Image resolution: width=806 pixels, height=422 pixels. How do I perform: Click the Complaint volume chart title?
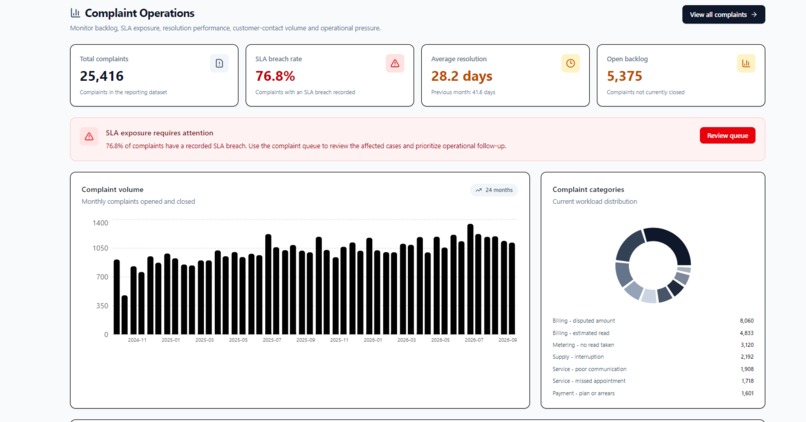tap(113, 190)
